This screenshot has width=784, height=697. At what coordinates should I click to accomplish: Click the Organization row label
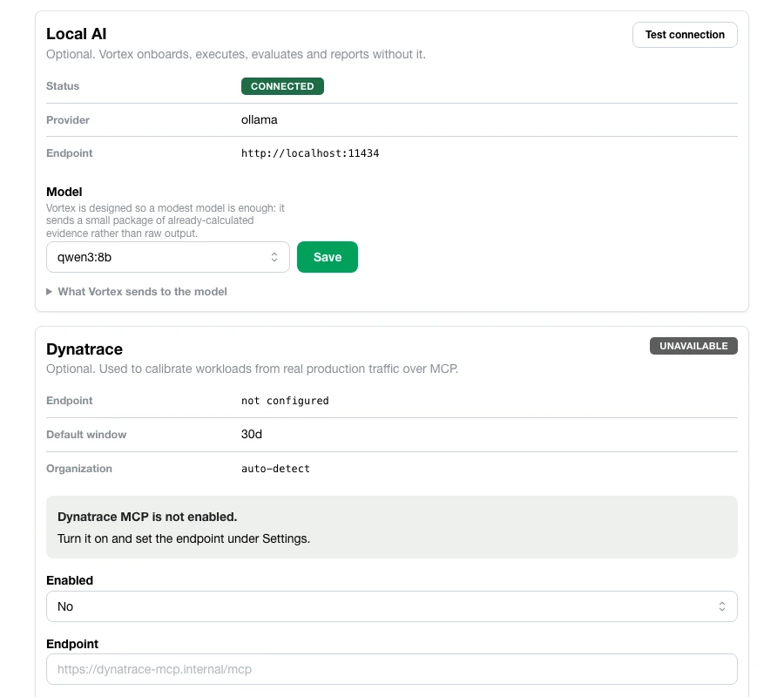click(x=79, y=469)
